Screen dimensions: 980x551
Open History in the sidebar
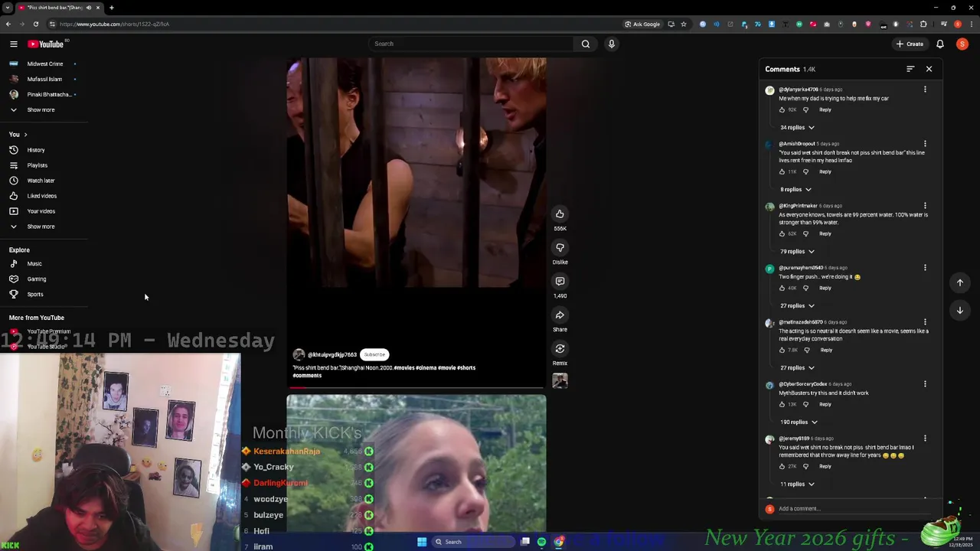36,150
